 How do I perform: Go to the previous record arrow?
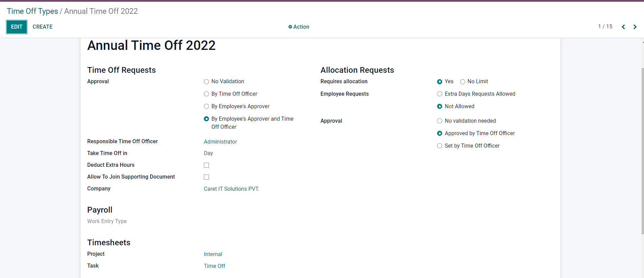pyautogui.click(x=623, y=27)
